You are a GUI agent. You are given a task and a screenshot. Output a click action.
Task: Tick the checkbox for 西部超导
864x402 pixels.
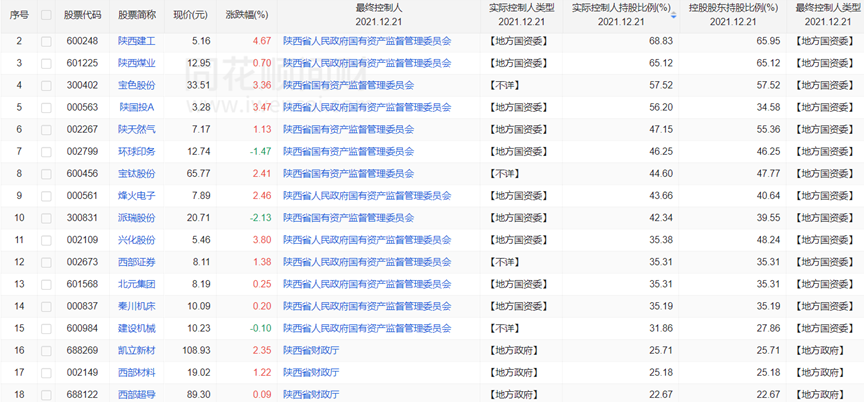(x=46, y=395)
